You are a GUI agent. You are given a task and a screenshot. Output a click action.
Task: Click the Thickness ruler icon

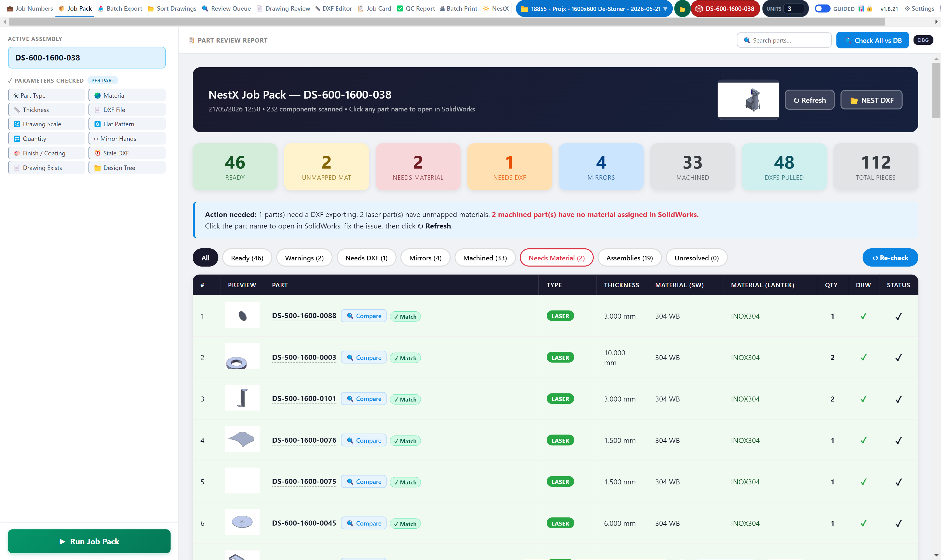pos(17,110)
